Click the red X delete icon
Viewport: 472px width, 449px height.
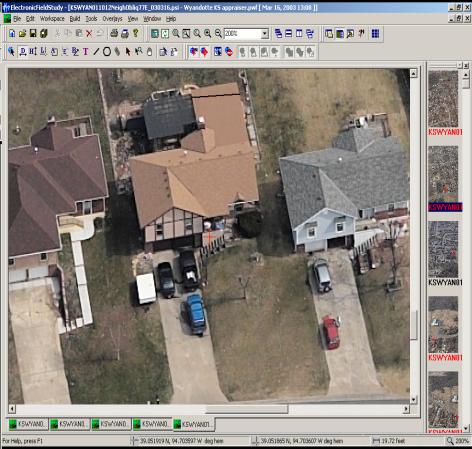click(89, 33)
